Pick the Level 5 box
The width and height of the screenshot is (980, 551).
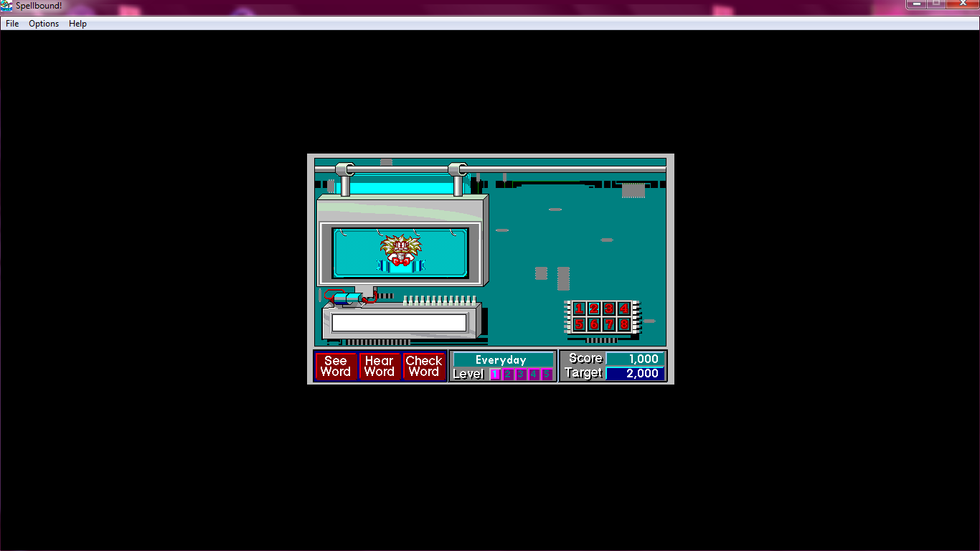[x=547, y=375]
